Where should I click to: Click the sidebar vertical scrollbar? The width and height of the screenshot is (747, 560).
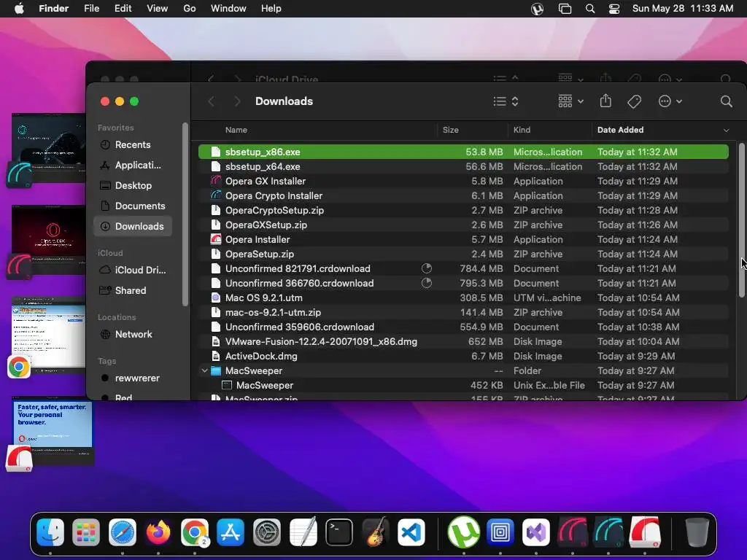(185, 214)
